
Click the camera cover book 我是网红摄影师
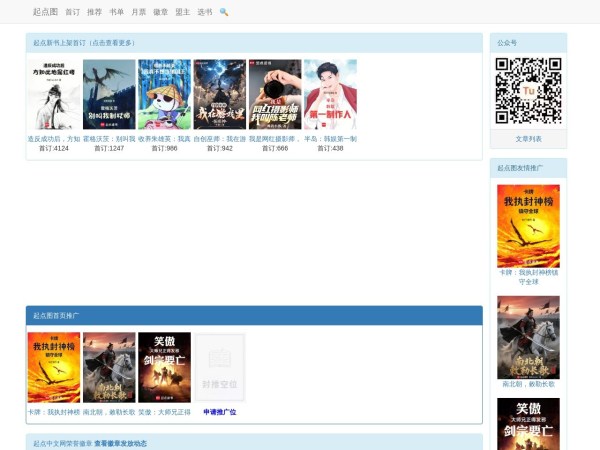pyautogui.click(x=274, y=95)
